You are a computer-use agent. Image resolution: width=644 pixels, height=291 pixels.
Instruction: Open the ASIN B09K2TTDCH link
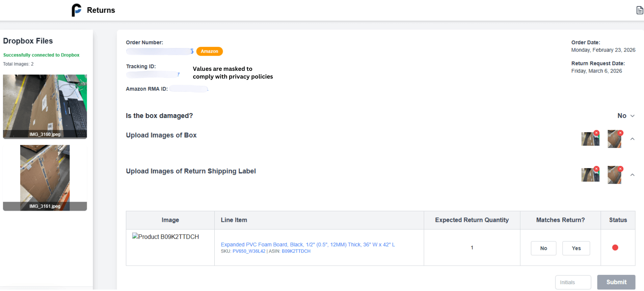[x=296, y=251]
